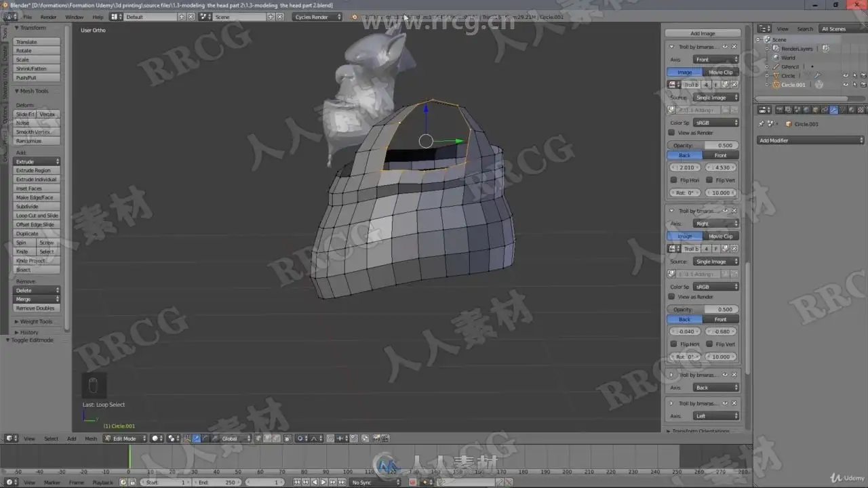This screenshot has width=868, height=488.
Task: Click the Add Image button
Action: pyautogui.click(x=703, y=33)
